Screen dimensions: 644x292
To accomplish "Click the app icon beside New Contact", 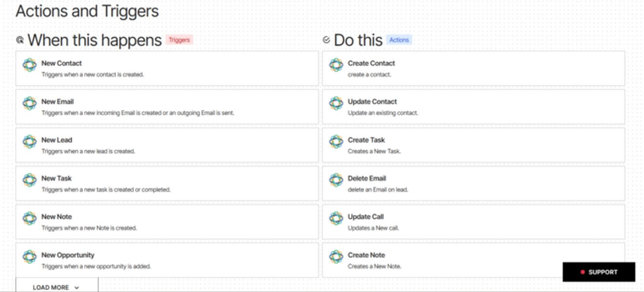I will point(29,65).
